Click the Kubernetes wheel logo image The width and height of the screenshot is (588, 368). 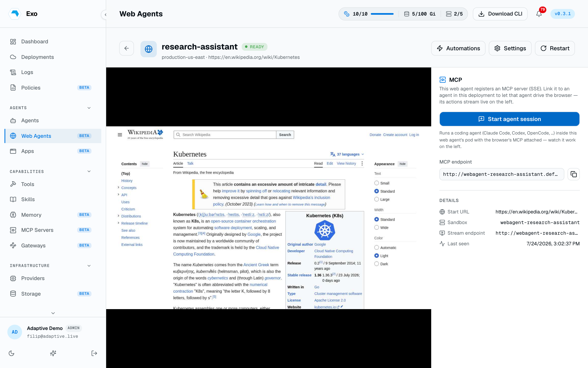pos(325,230)
